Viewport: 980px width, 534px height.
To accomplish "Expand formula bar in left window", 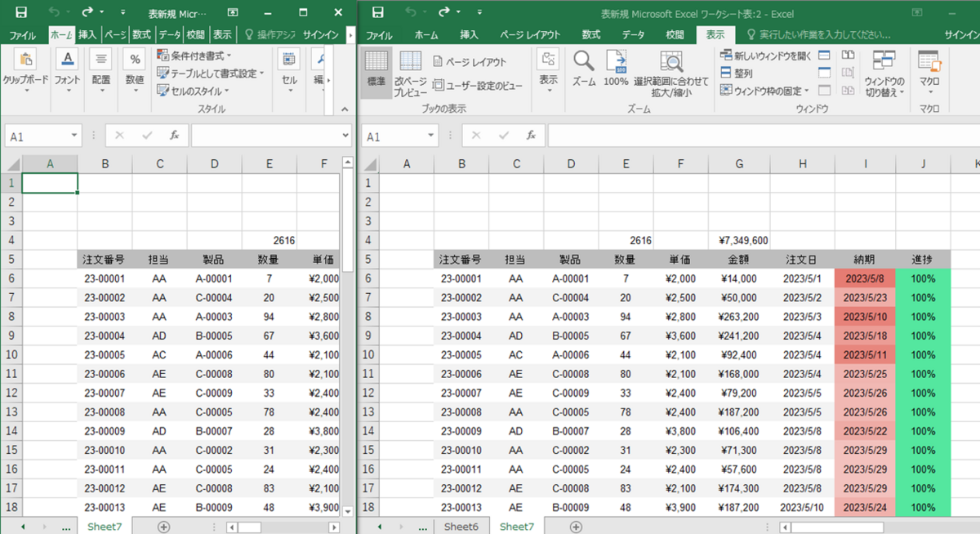I will (x=345, y=136).
